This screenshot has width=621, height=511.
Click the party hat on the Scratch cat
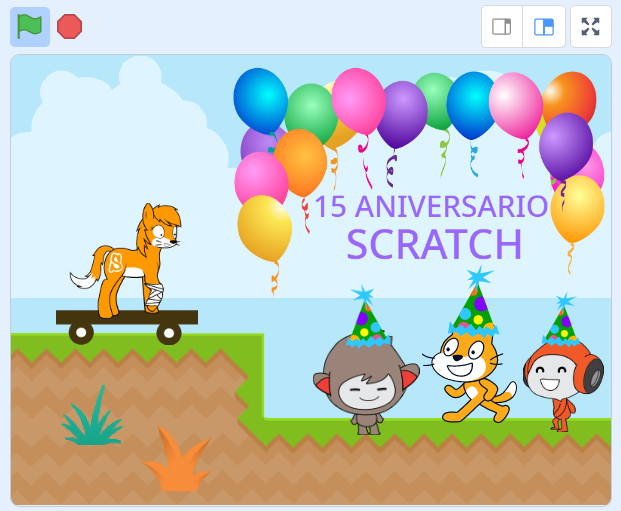(475, 305)
